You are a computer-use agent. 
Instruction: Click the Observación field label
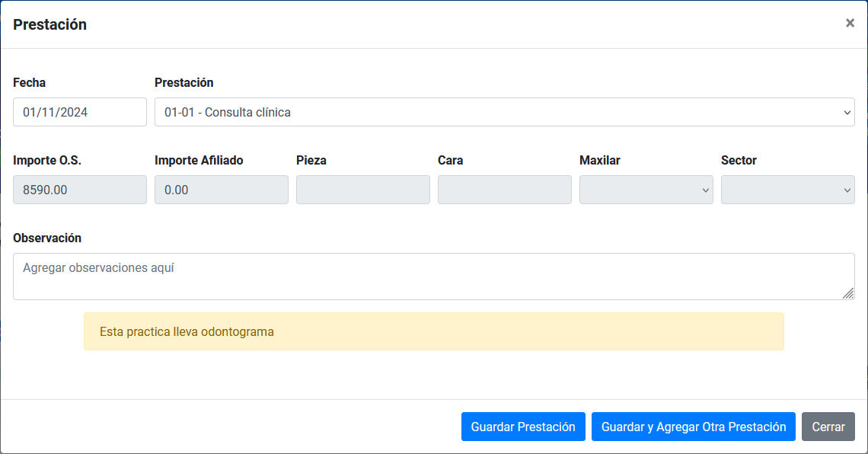click(x=46, y=238)
